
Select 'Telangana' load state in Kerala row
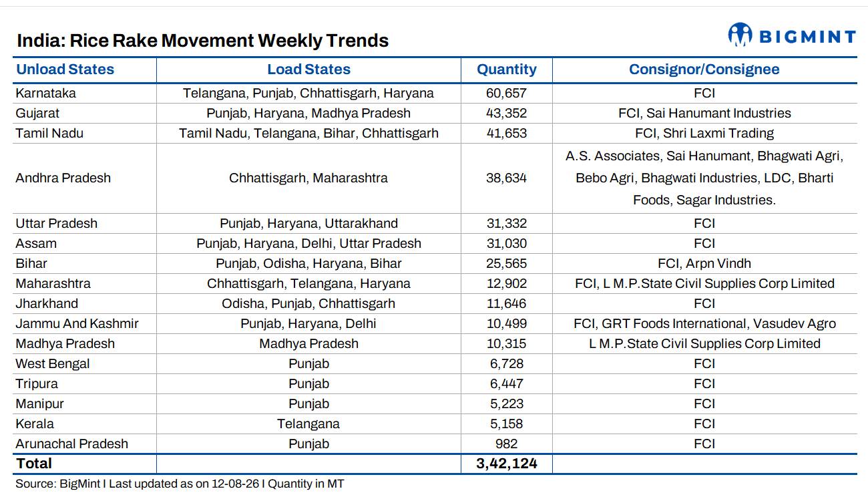pyautogui.click(x=308, y=424)
